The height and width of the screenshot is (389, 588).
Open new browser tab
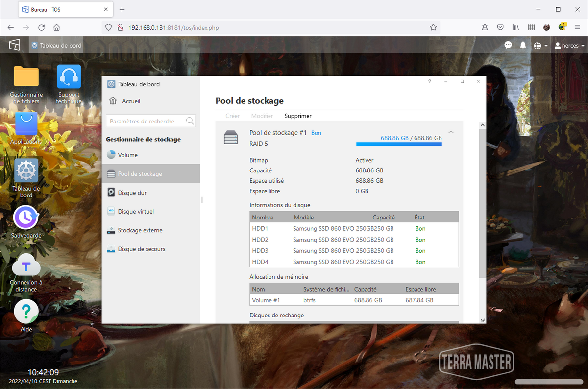click(x=122, y=9)
